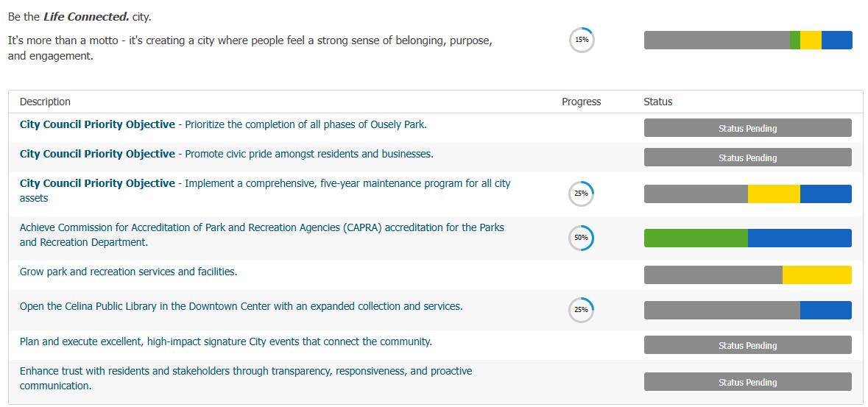868x407 pixels.
Task: Open the Celina Public Library objective link
Action: (241, 306)
